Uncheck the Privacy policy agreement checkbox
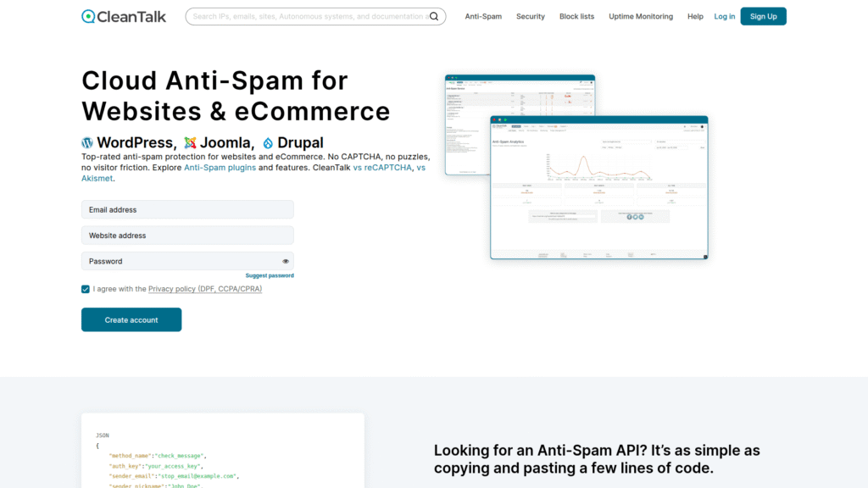 (86, 289)
